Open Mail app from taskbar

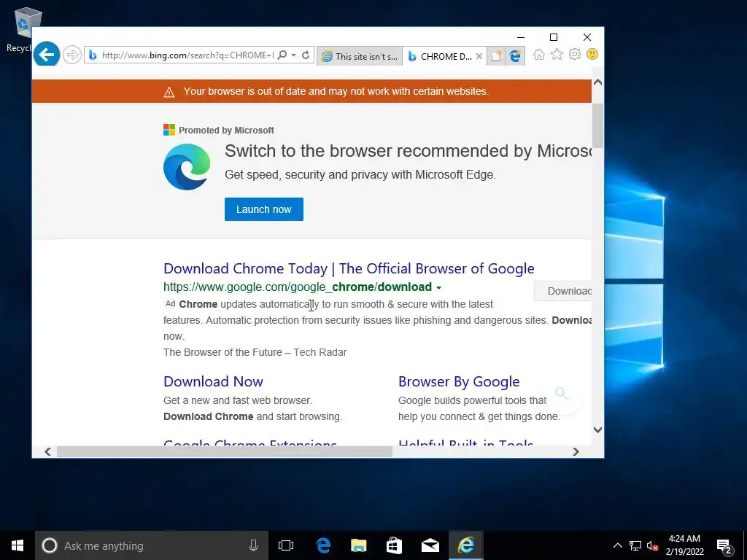(430, 545)
